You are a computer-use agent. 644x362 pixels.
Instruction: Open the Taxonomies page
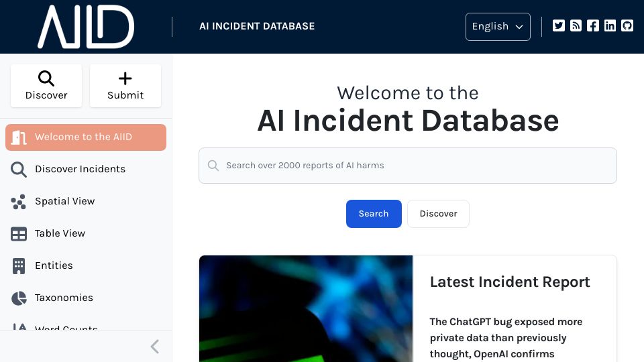86,298
